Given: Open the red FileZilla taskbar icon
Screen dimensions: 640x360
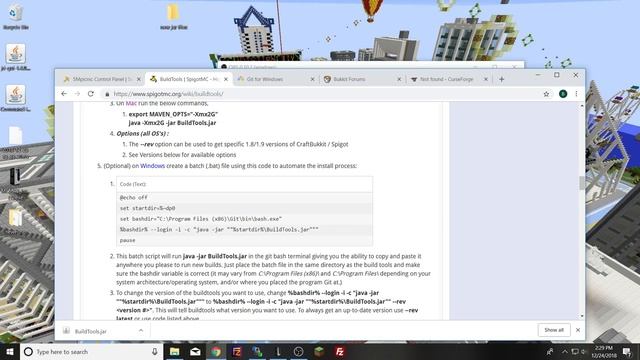Looking at the screenshot, I should tap(340, 351).
